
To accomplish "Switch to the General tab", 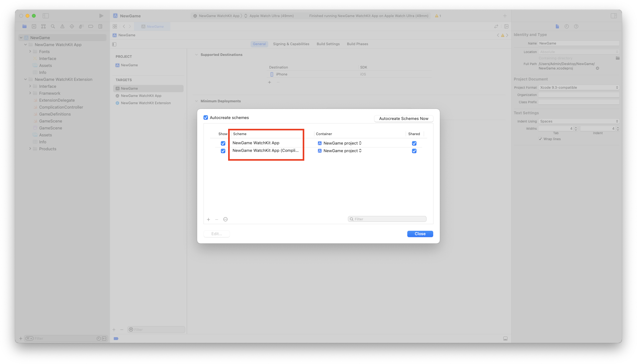I will [259, 44].
